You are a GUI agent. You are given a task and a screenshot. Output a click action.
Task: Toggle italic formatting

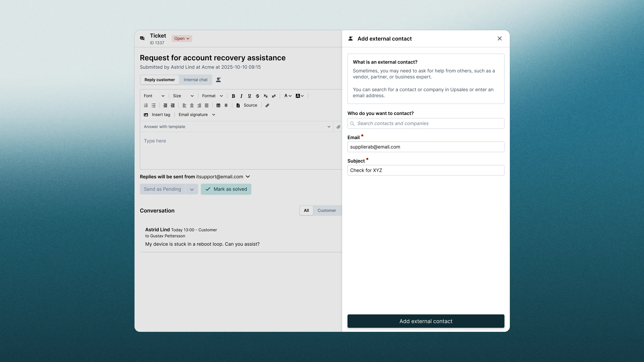click(241, 96)
